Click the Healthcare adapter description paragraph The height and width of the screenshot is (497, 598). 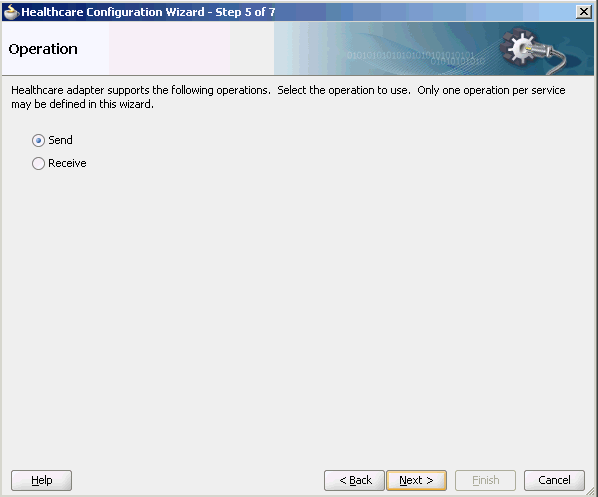(x=288, y=97)
